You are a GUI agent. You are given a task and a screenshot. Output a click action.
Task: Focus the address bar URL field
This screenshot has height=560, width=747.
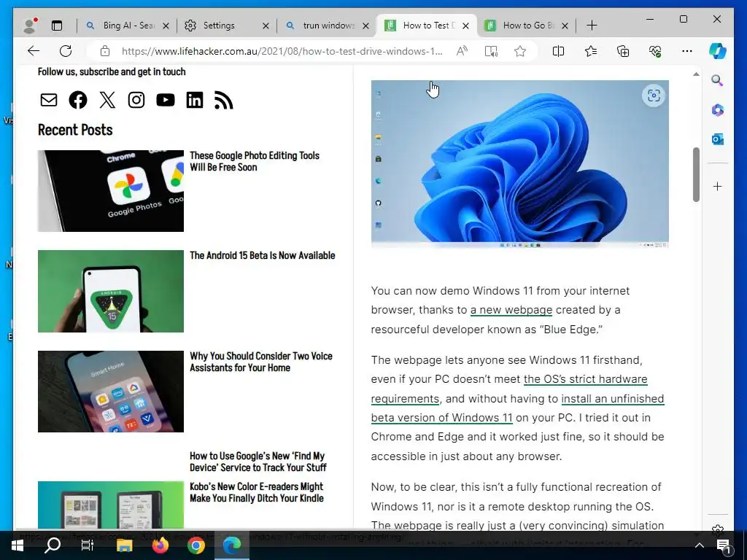[x=282, y=51]
